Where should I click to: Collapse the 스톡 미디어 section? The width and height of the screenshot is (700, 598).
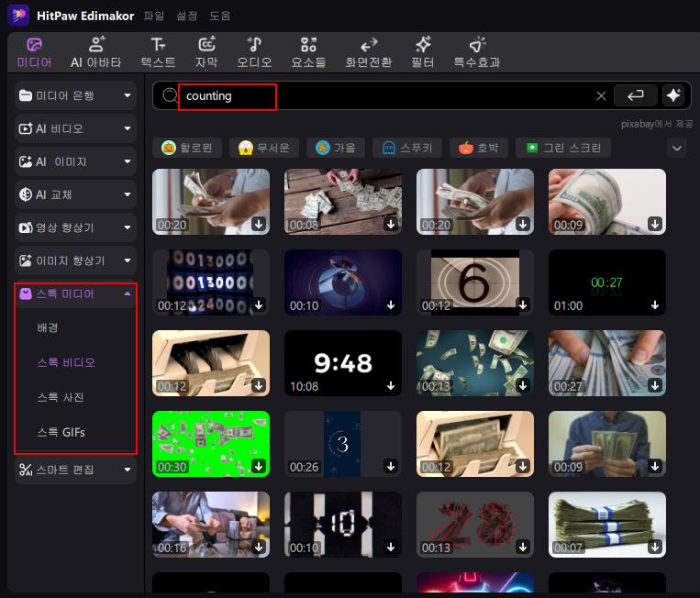[75, 293]
